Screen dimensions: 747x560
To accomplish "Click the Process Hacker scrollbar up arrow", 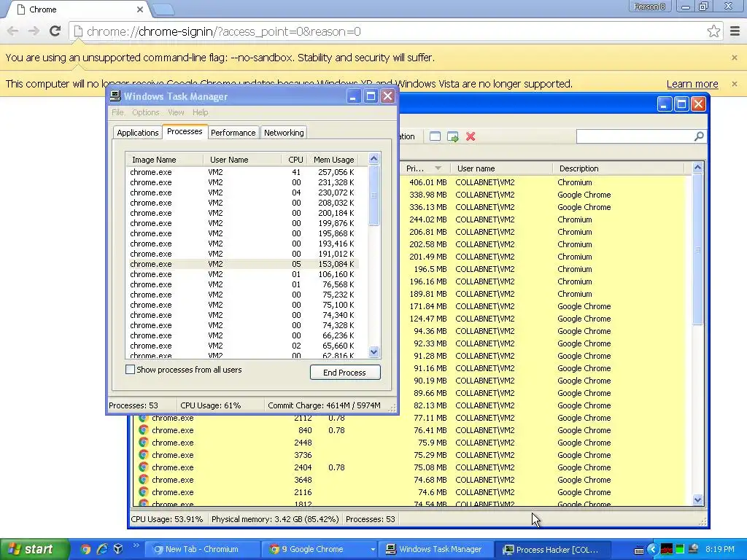I will 697,167.
